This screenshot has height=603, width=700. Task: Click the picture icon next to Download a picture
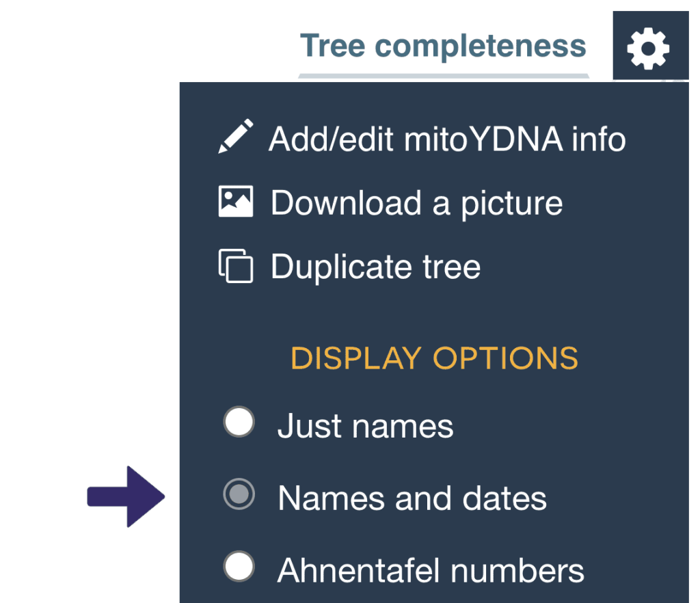coord(234,201)
